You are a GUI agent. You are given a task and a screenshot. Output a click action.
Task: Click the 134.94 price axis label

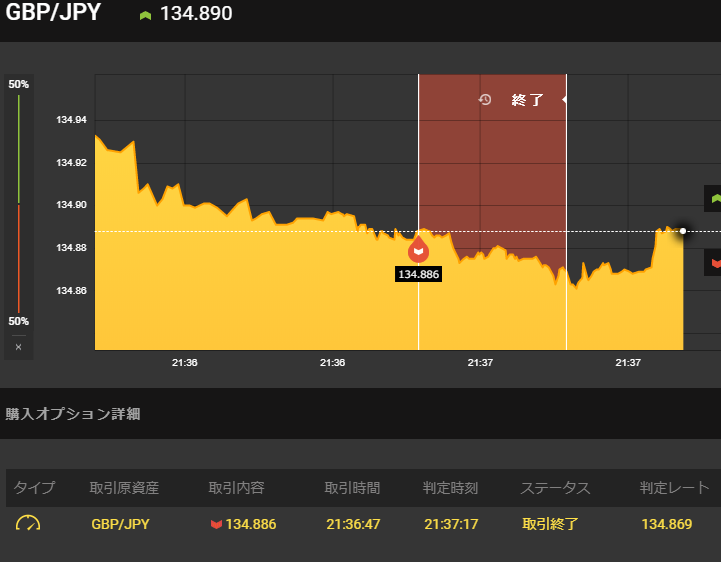pyautogui.click(x=71, y=120)
